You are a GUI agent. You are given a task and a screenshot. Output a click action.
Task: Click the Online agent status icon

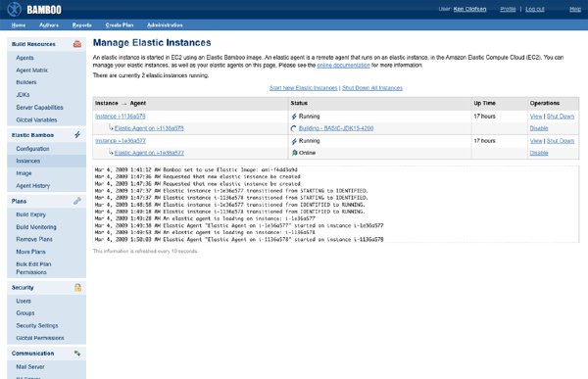pyautogui.click(x=294, y=153)
